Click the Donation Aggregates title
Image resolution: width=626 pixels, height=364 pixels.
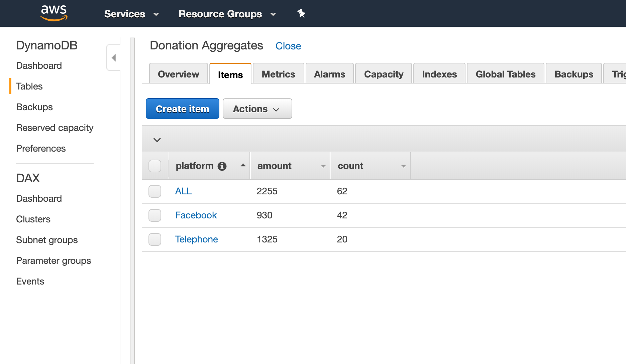206,46
